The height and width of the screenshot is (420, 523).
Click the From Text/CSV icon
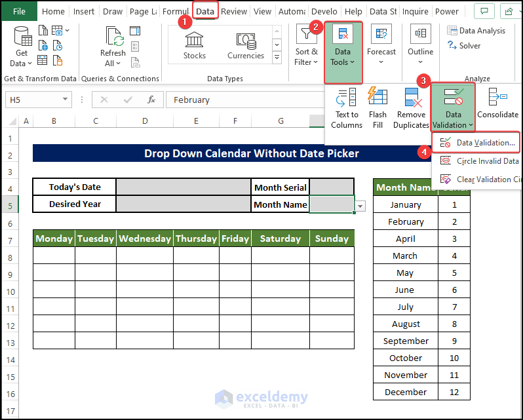pos(43,31)
